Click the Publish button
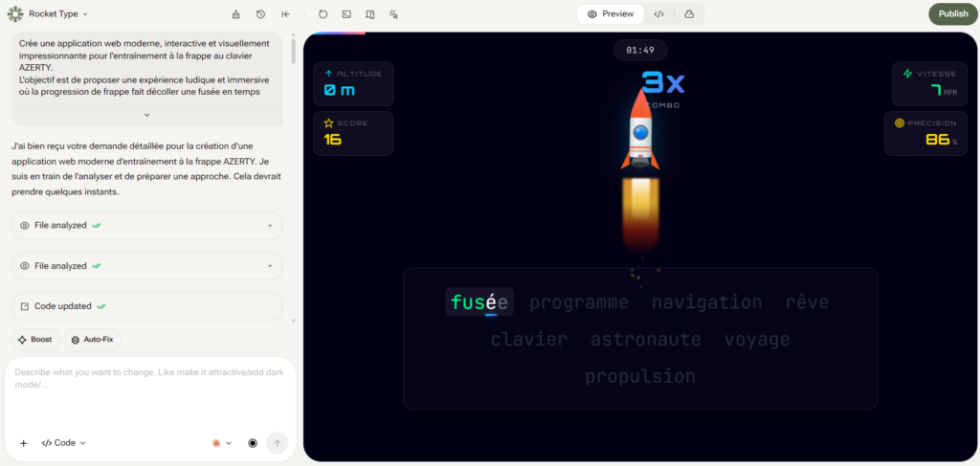 coord(953,13)
